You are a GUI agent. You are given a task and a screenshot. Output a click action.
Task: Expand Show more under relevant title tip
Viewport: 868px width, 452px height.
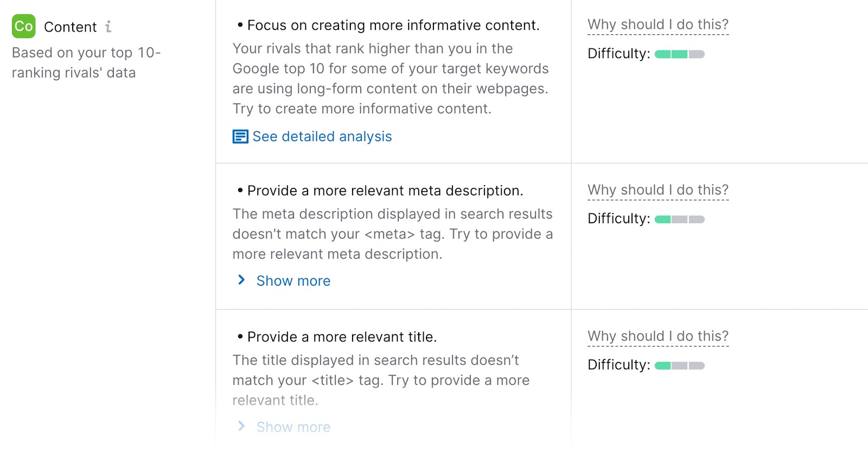[293, 427]
